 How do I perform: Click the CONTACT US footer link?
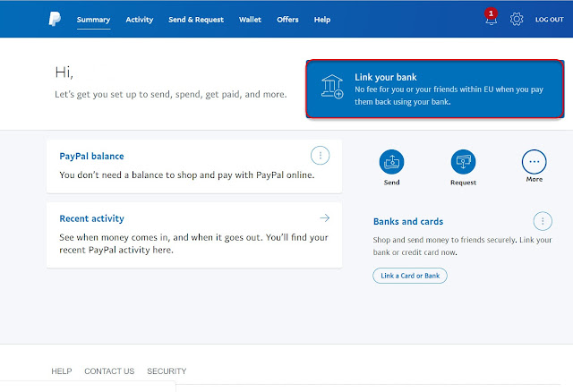point(109,371)
